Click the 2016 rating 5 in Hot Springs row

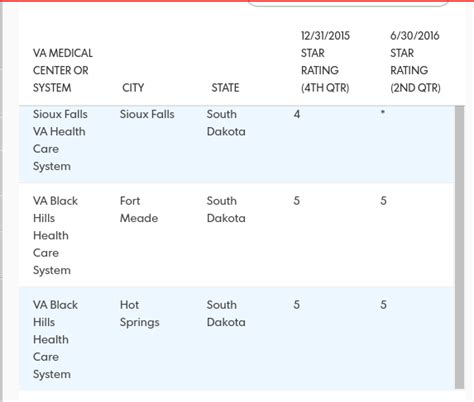click(x=383, y=305)
